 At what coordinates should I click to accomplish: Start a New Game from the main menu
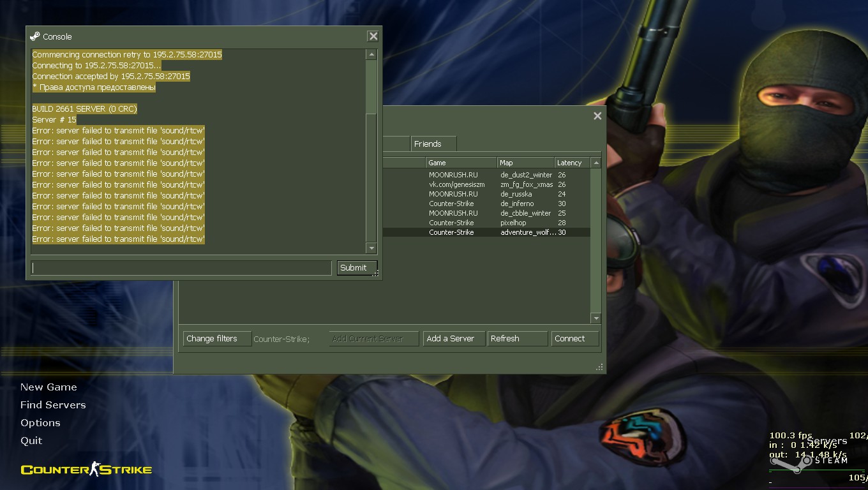pos(49,387)
